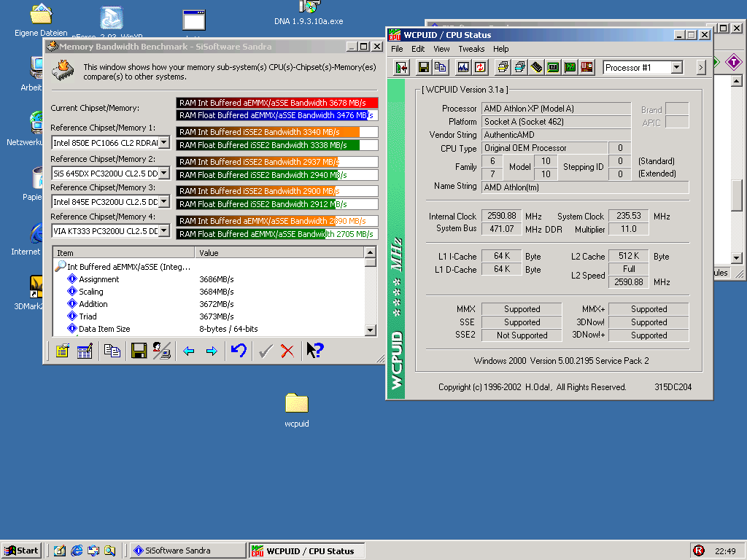The height and width of the screenshot is (560, 747).
Task: Open Reference Chipset/Memory 1 dropdown (Intel 850E)
Action: [x=163, y=143]
